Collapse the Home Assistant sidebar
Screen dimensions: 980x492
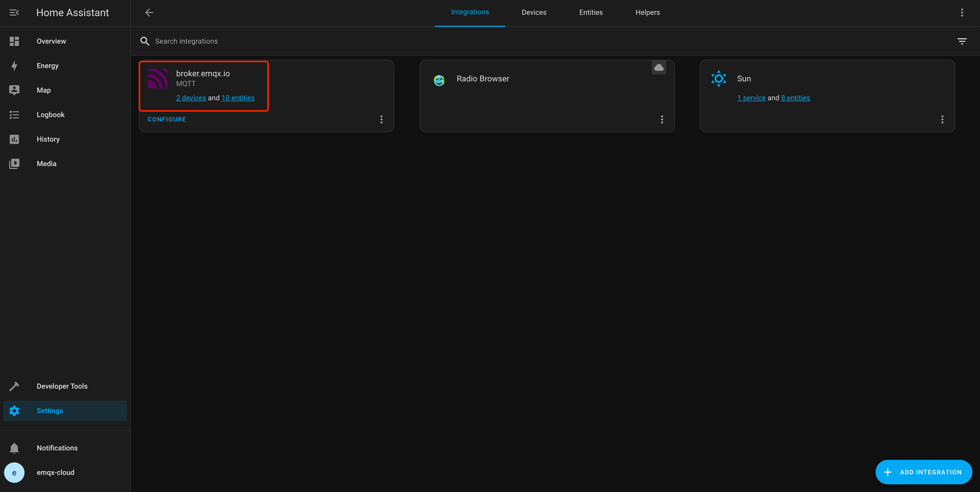[x=14, y=12]
